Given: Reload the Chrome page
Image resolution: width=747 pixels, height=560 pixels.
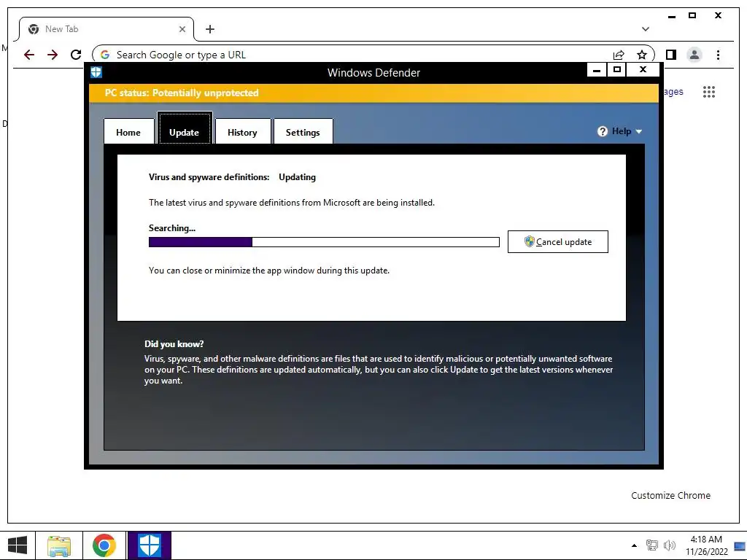Looking at the screenshot, I should click(x=76, y=55).
